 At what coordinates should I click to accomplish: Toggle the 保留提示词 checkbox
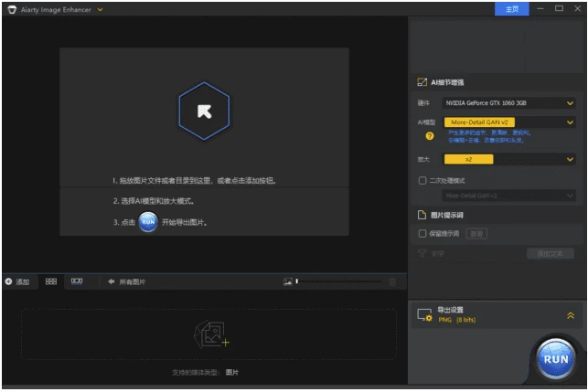click(422, 234)
